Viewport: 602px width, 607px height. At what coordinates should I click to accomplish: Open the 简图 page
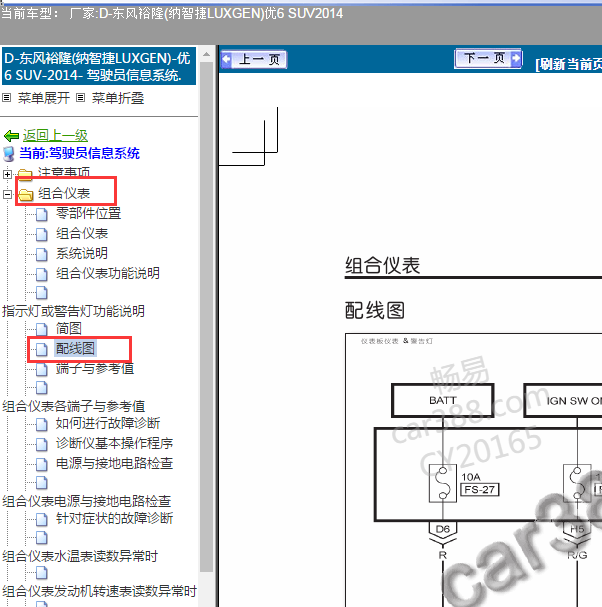69,329
